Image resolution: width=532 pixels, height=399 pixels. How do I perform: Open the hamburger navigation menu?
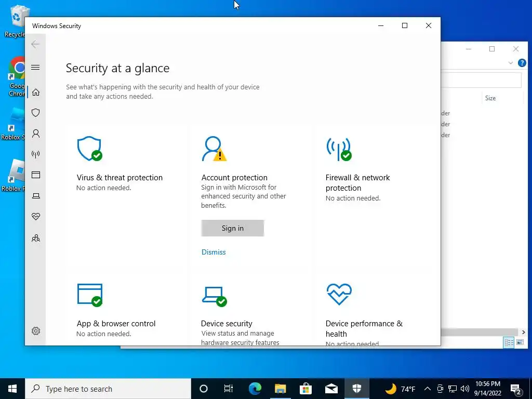pos(35,67)
